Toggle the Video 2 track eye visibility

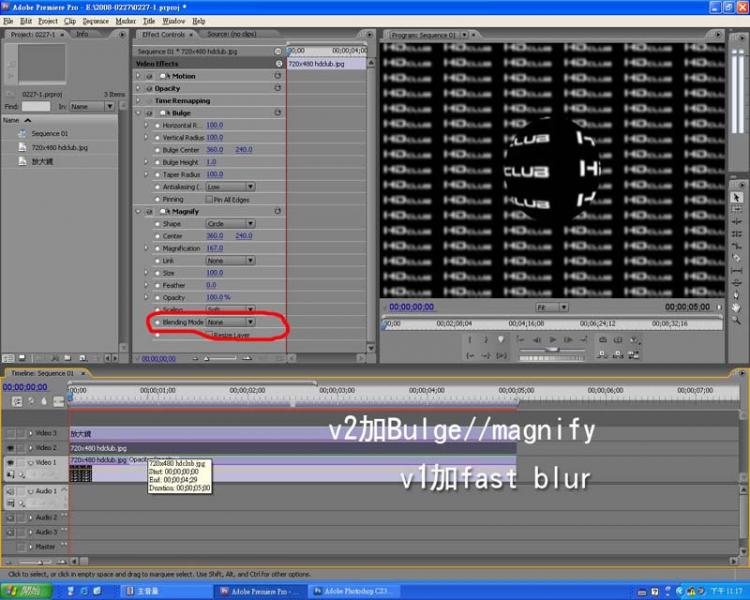(11, 448)
